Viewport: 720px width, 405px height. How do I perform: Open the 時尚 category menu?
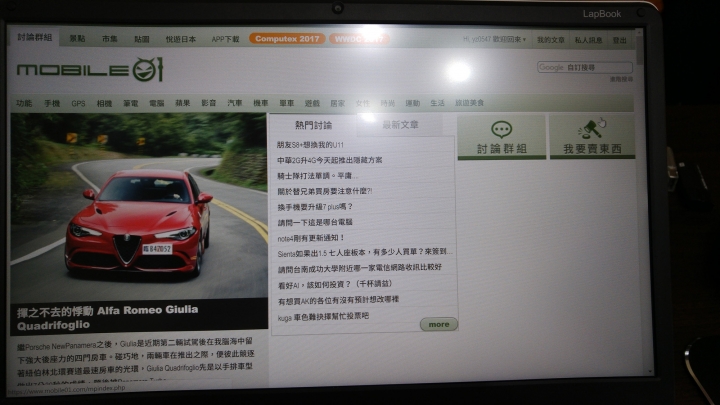pyautogui.click(x=388, y=103)
